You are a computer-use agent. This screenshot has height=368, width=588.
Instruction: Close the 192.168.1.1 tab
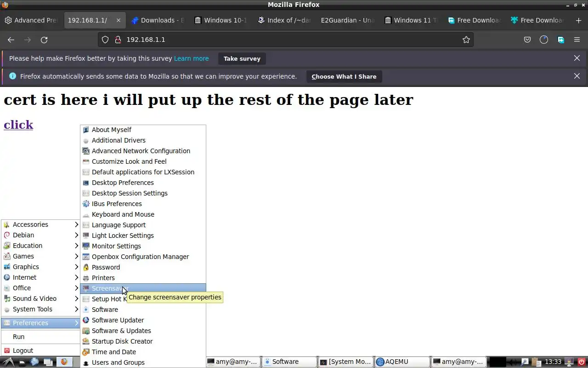tap(118, 20)
